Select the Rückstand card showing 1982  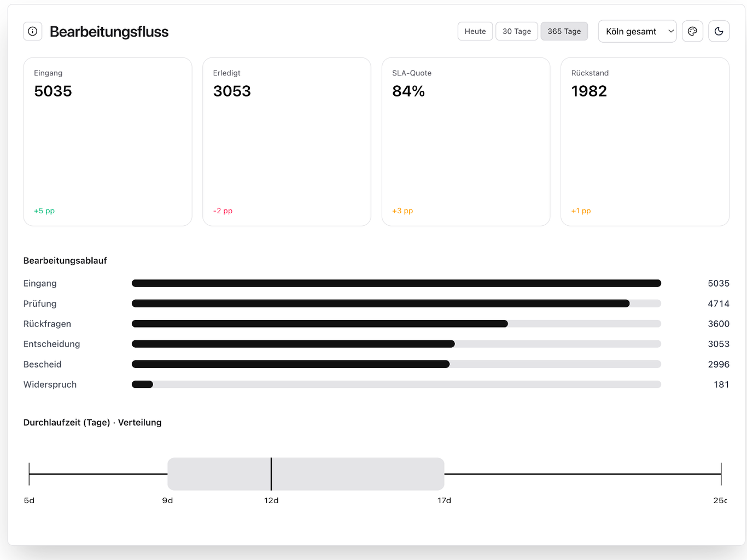[645, 142]
